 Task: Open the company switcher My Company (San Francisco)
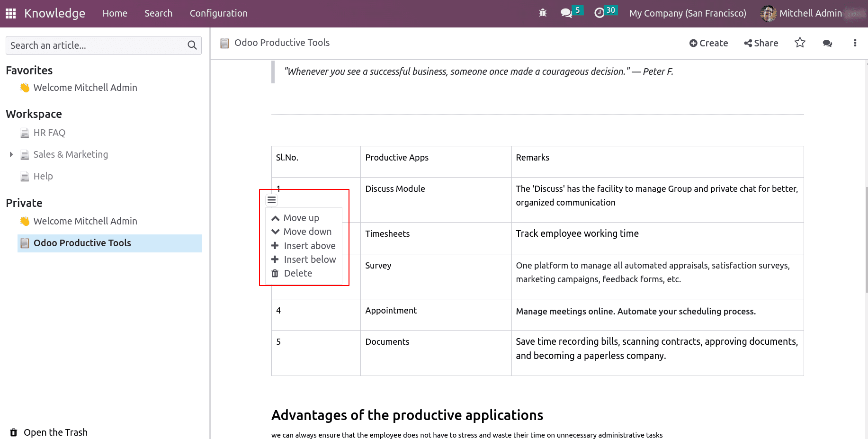point(688,13)
